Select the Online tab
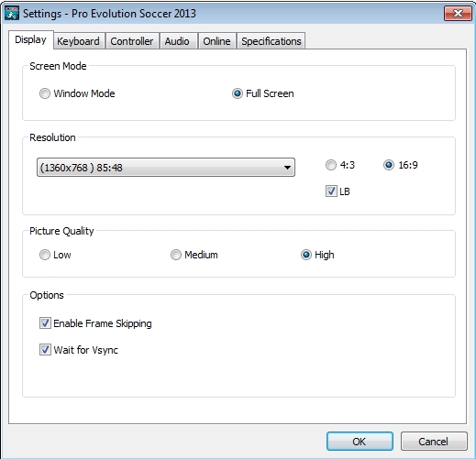The width and height of the screenshot is (476, 459). click(x=216, y=41)
